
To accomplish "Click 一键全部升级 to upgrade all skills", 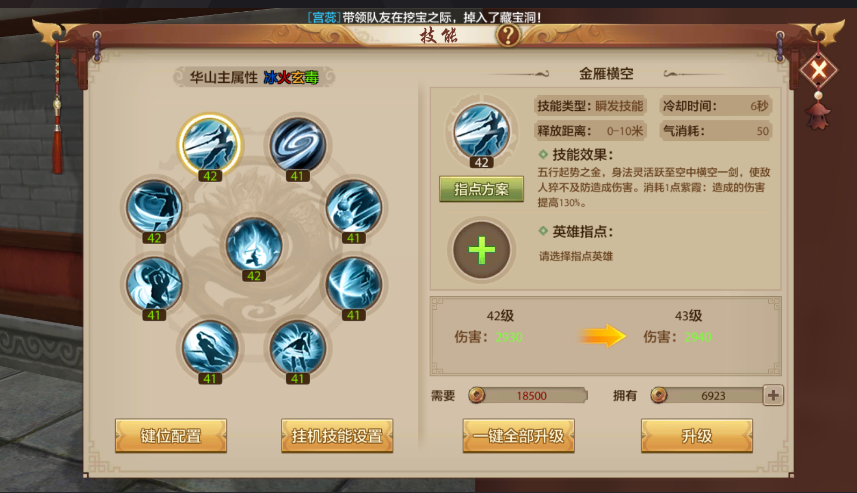I will pos(519,436).
